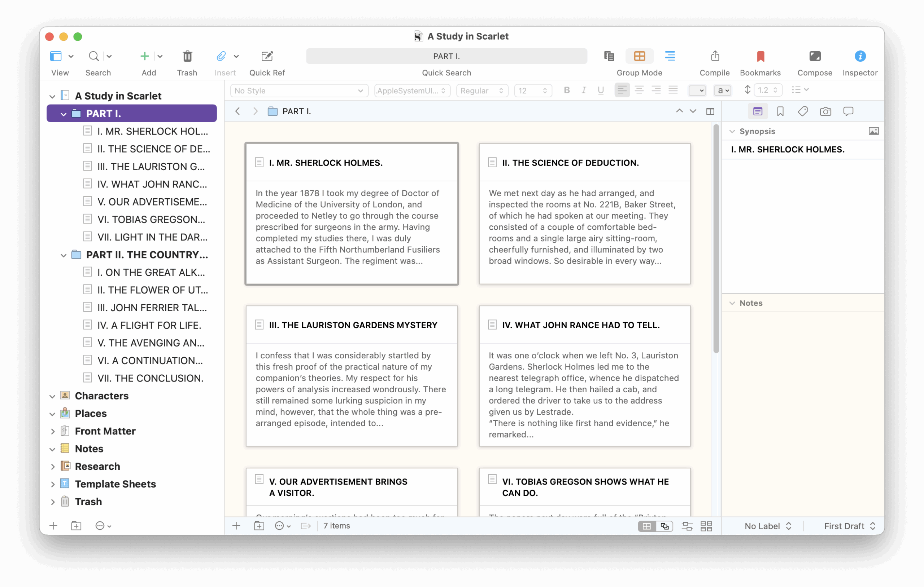Open the text color swatch dropdown
Viewport: 924px width, 587px height.
(x=697, y=91)
